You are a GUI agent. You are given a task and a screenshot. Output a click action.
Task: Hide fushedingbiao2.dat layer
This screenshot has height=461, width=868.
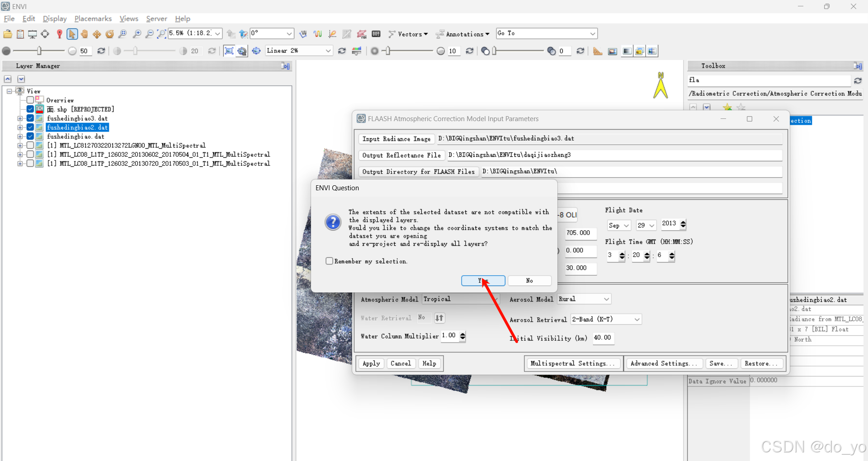[x=30, y=127]
